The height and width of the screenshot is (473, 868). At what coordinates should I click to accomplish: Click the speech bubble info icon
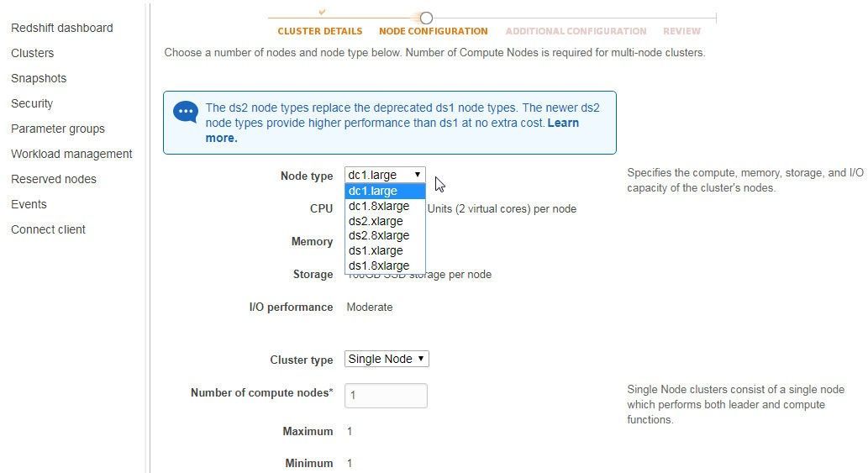point(186,112)
